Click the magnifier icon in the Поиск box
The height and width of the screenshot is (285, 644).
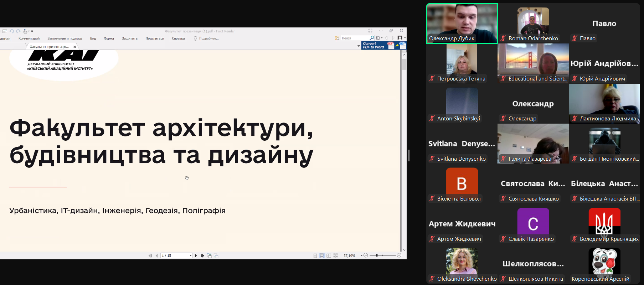372,38
